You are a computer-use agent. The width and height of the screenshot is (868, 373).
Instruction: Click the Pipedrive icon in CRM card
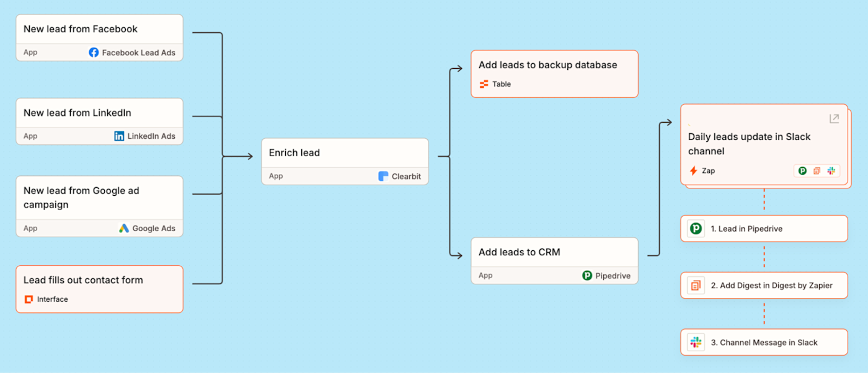click(x=587, y=276)
